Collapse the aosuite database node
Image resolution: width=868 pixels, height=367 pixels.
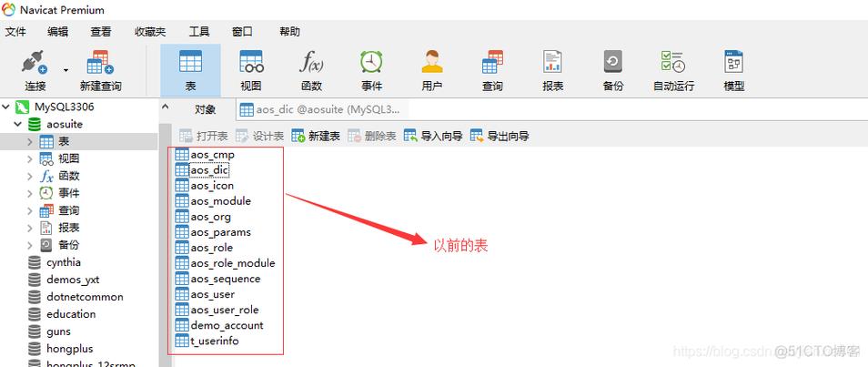click(x=17, y=124)
